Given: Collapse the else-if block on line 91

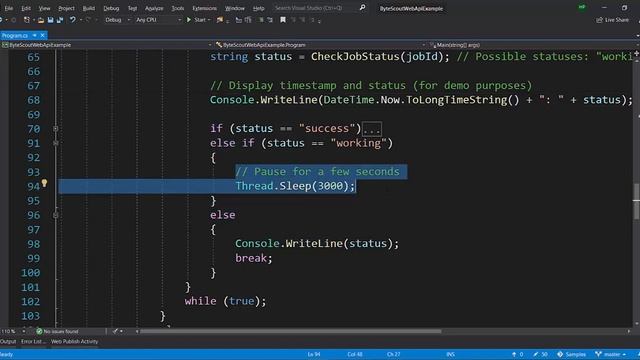Looking at the screenshot, I should coord(56,143).
